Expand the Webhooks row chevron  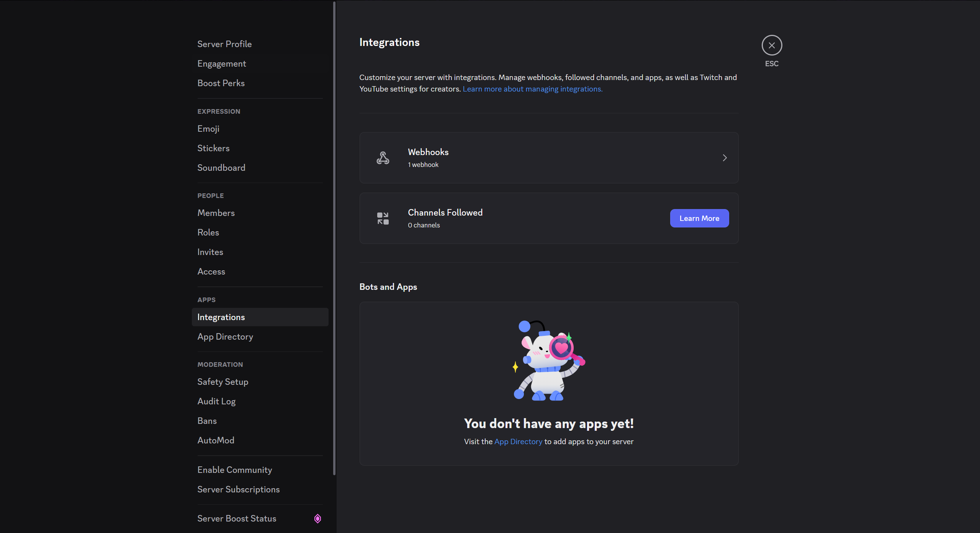(x=724, y=157)
